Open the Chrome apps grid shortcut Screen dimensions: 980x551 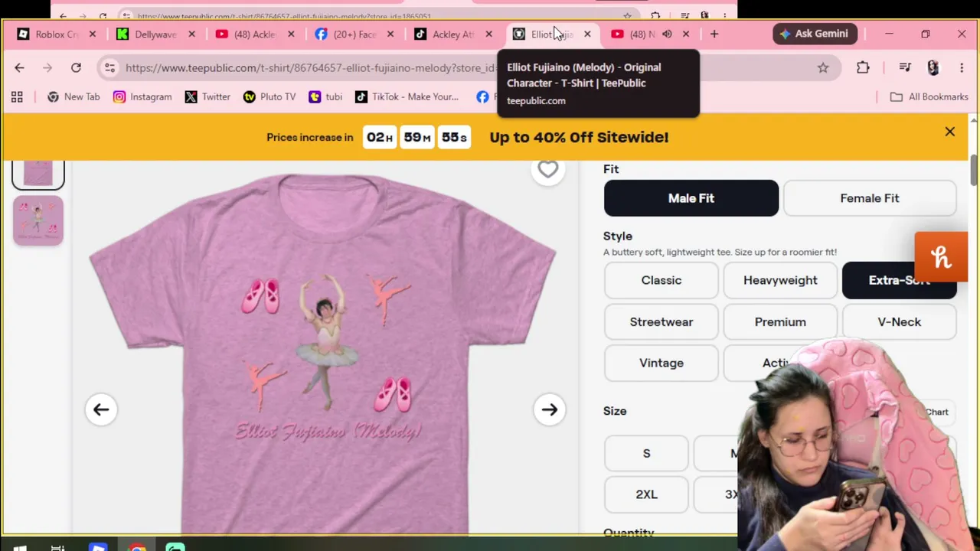point(17,97)
